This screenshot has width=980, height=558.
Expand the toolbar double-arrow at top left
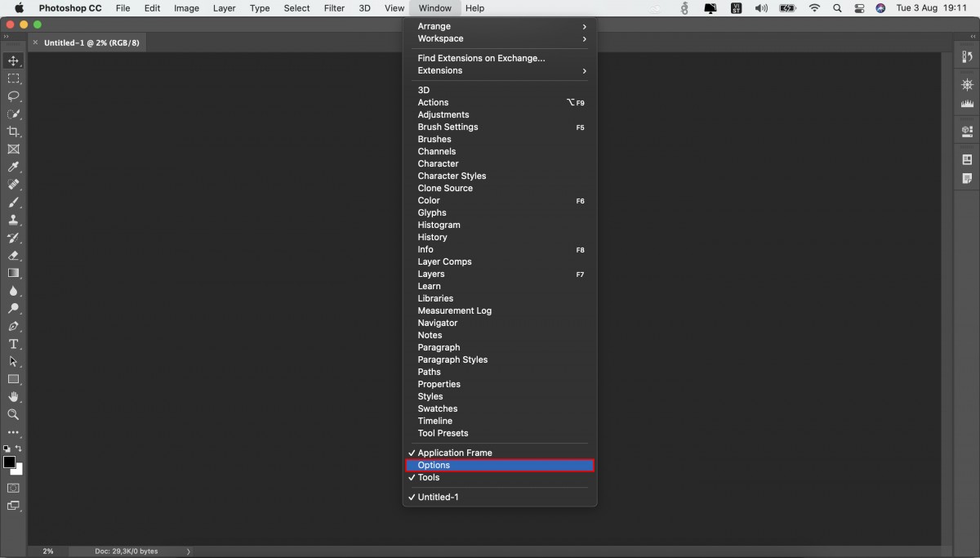[x=7, y=37]
